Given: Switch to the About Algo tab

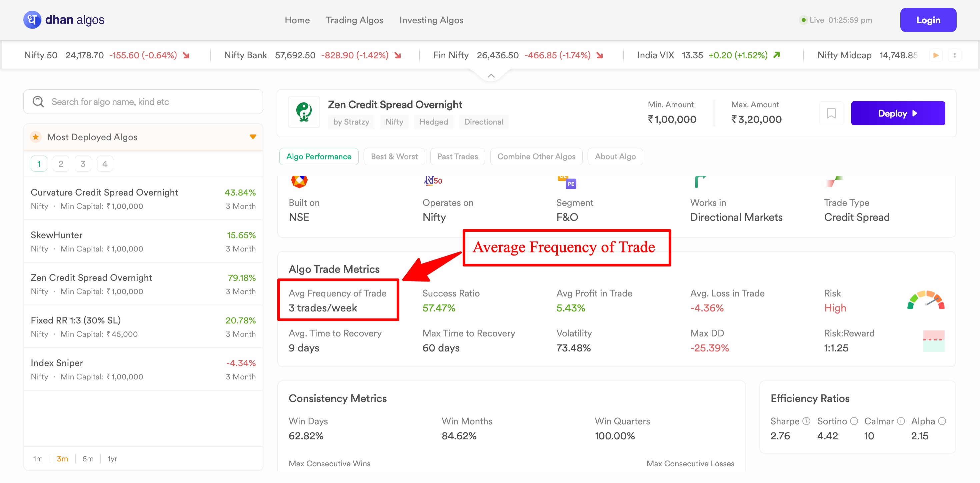Looking at the screenshot, I should pyautogui.click(x=615, y=156).
